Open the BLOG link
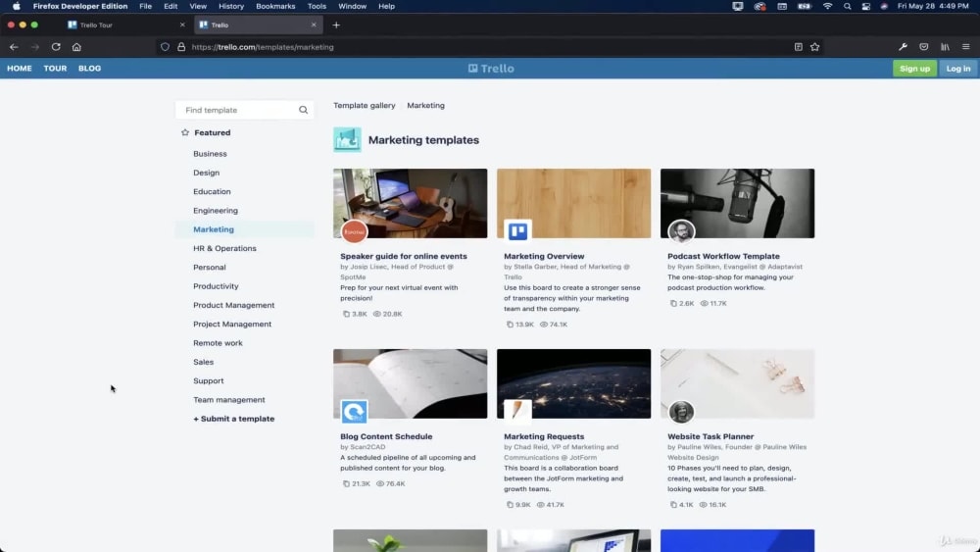This screenshot has height=552, width=980. pos(89,69)
